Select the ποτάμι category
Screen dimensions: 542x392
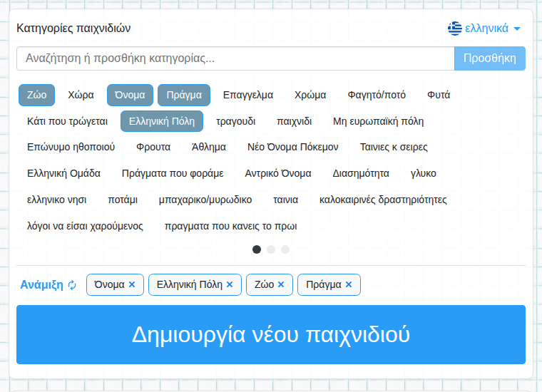(123, 200)
